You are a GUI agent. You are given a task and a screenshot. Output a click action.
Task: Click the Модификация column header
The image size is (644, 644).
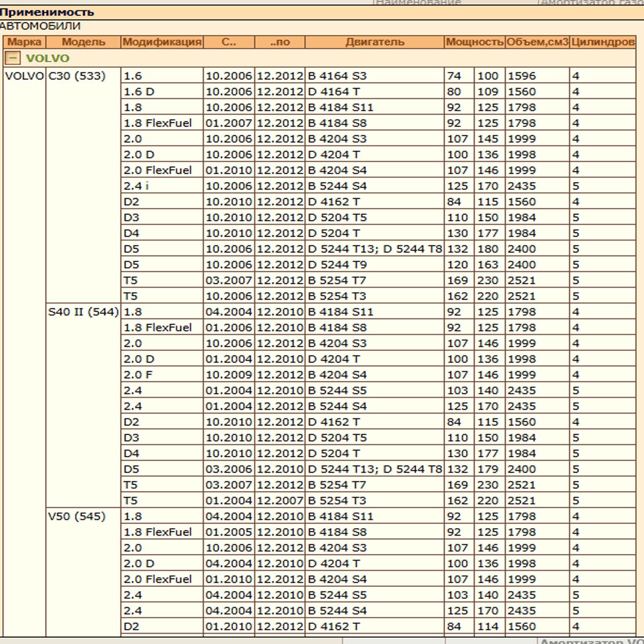(162, 42)
